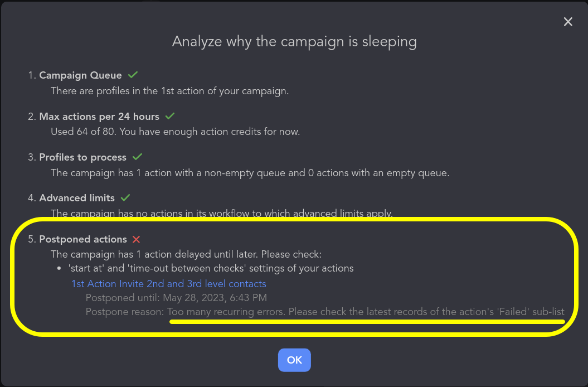
Task: Click the 'profiles in the 1st action' description
Action: click(169, 90)
